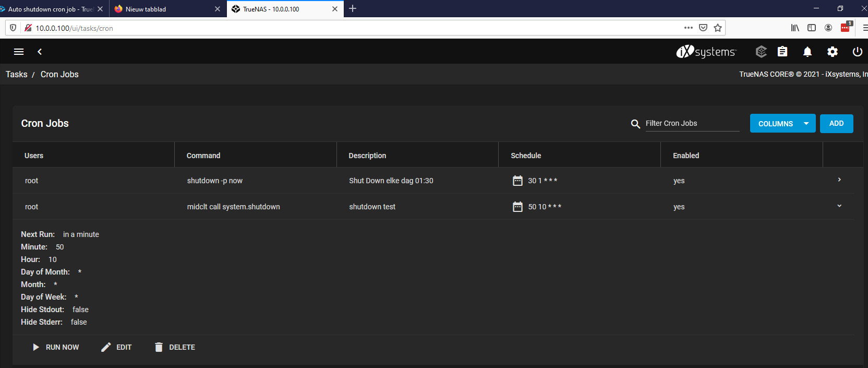Open TrueCommand layered cube icon
Screen dimensions: 868x368
pos(761,52)
